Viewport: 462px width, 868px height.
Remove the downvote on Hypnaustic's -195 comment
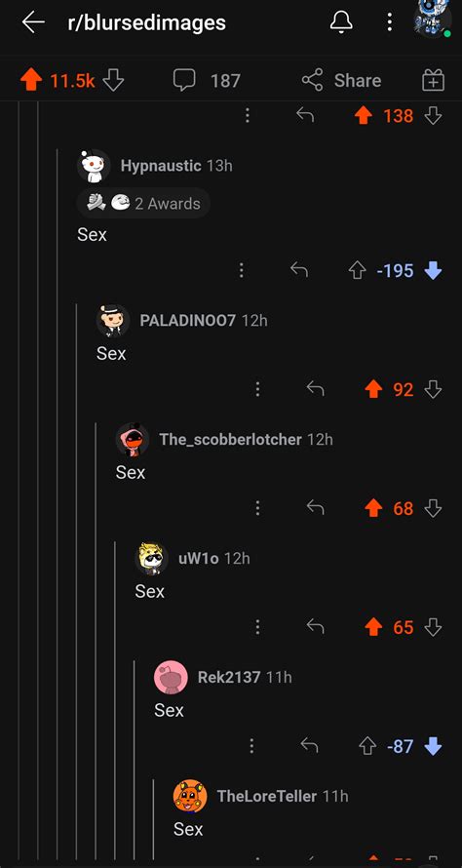[x=433, y=270]
